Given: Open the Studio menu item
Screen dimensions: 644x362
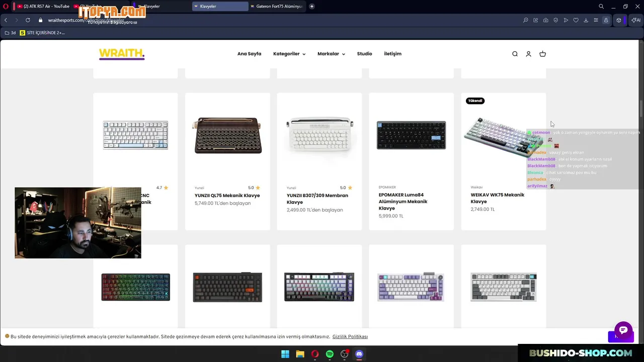Looking at the screenshot, I should (x=365, y=54).
